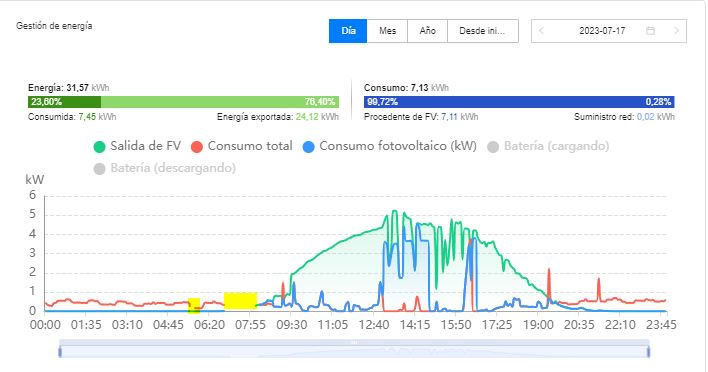The image size is (708, 372).
Task: Click the Gestión de energía title
Action: (54, 26)
